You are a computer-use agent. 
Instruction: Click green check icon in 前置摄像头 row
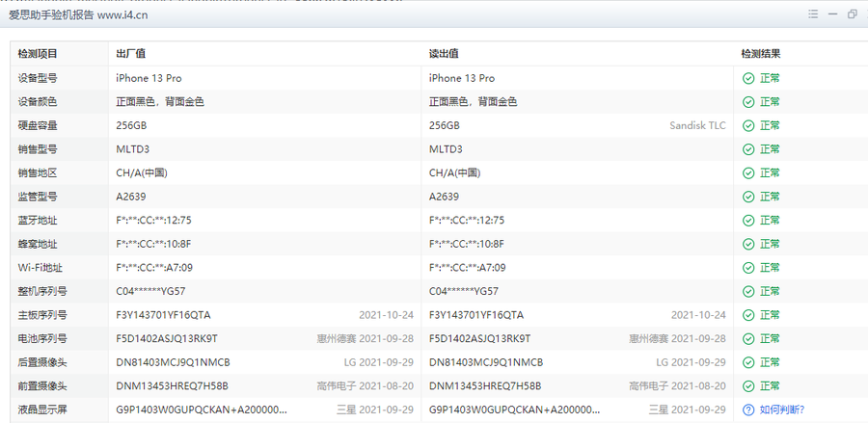click(747, 385)
